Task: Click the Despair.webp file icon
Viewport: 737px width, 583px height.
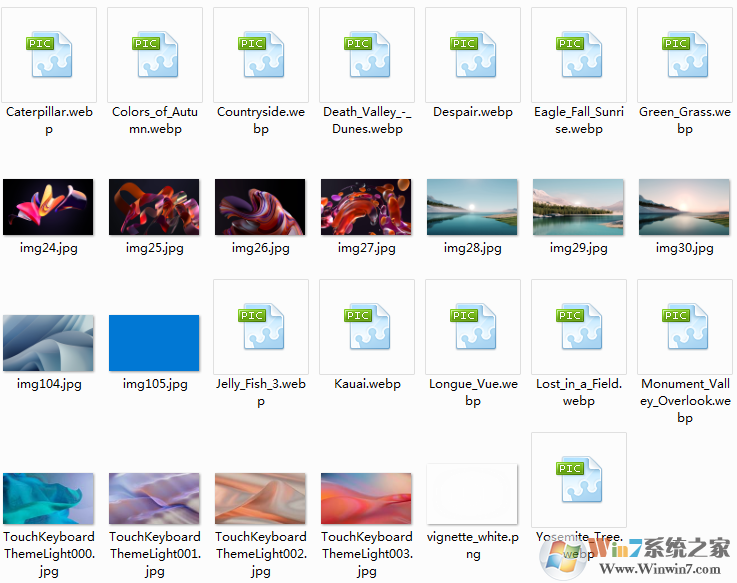Action: tap(473, 55)
